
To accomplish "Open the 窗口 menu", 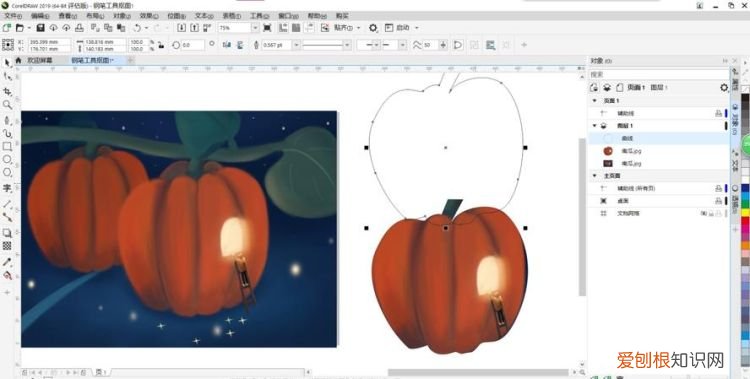I will 287,16.
